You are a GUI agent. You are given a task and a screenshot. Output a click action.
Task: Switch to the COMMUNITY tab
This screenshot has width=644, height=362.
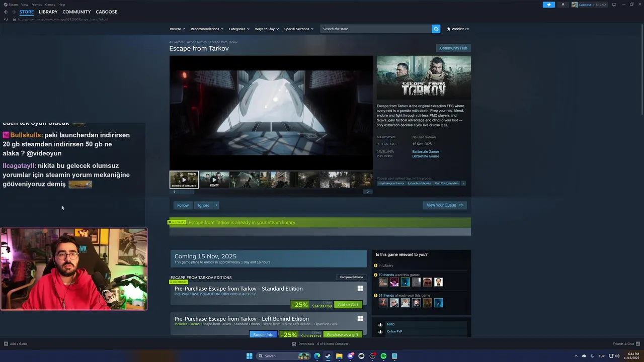76,12
